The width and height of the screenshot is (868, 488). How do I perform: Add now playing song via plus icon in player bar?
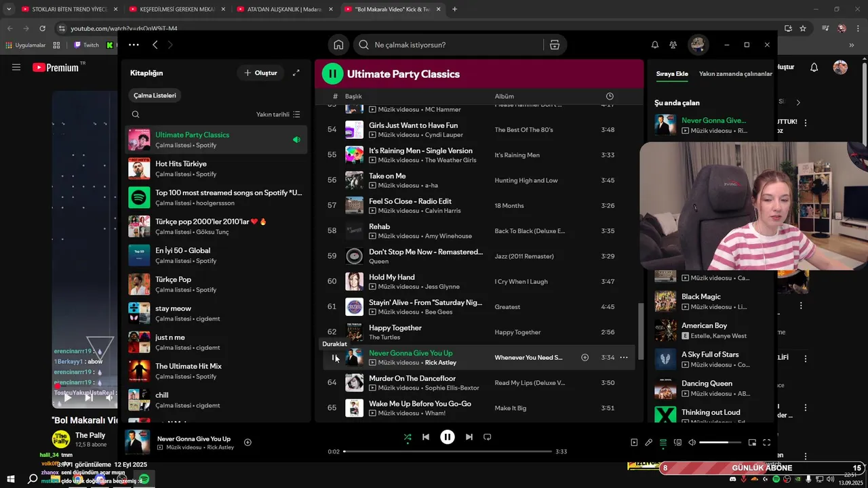click(248, 443)
